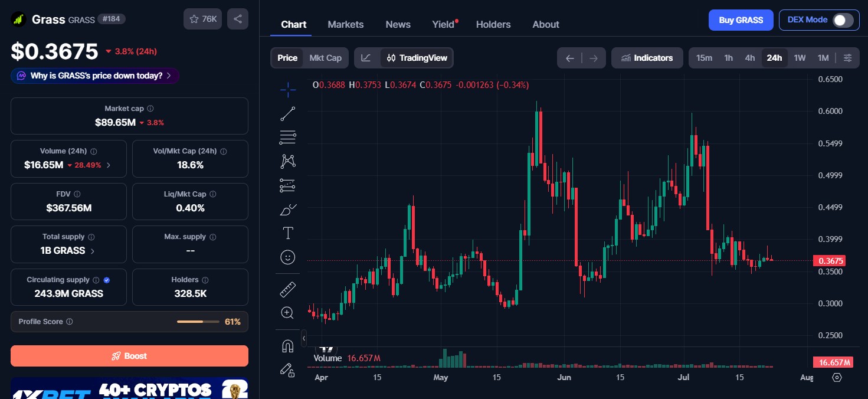
Task: Set chart interval to 1M
Action: click(823, 58)
